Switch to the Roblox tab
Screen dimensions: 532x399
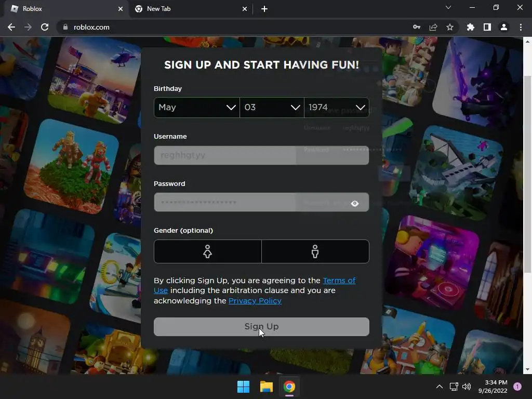pos(66,9)
